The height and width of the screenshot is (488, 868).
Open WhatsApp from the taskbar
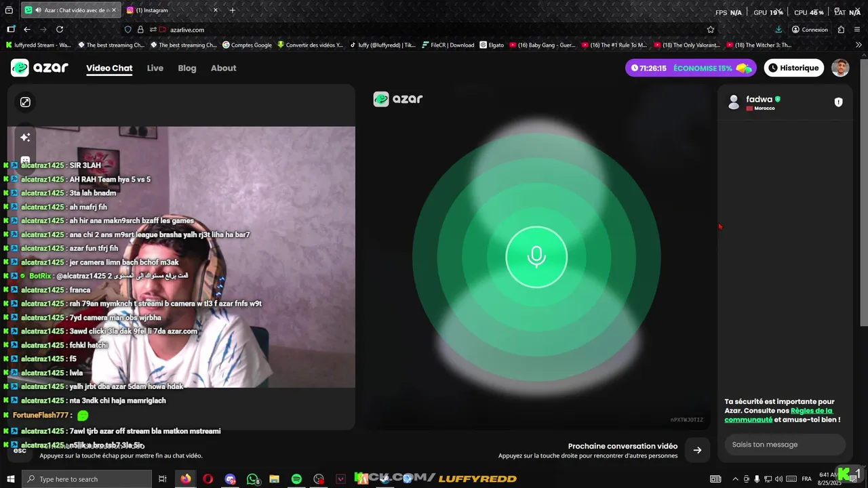pyautogui.click(x=253, y=479)
